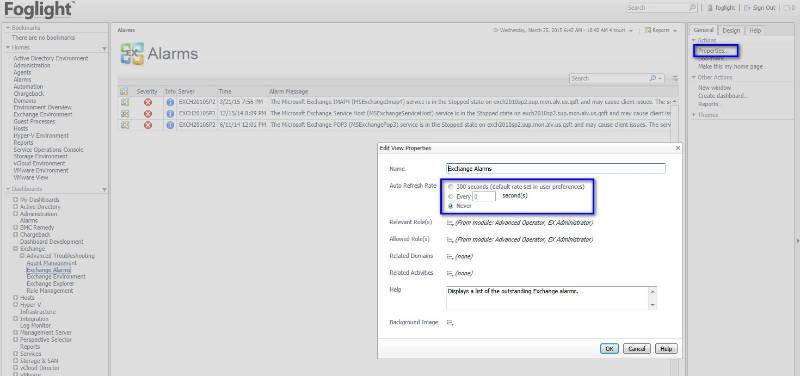
Task: Select Rule Management in the Dashboards tree
Action: (x=50, y=291)
